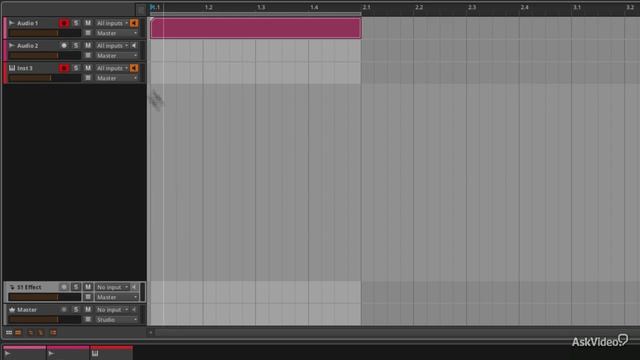Viewport: 640px width, 360px height.
Task: Open automation lanes for Audio 2 track
Action: click(x=88, y=56)
